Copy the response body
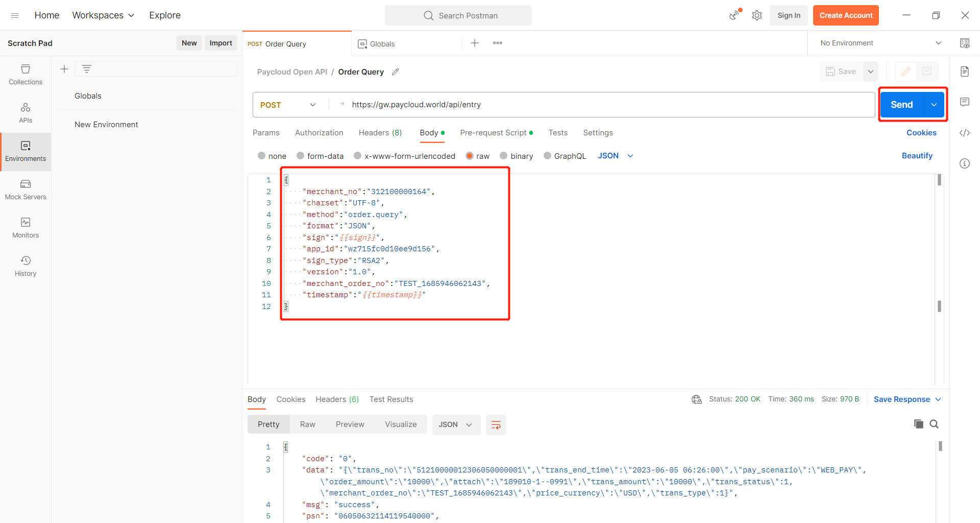The image size is (980, 523). point(919,424)
